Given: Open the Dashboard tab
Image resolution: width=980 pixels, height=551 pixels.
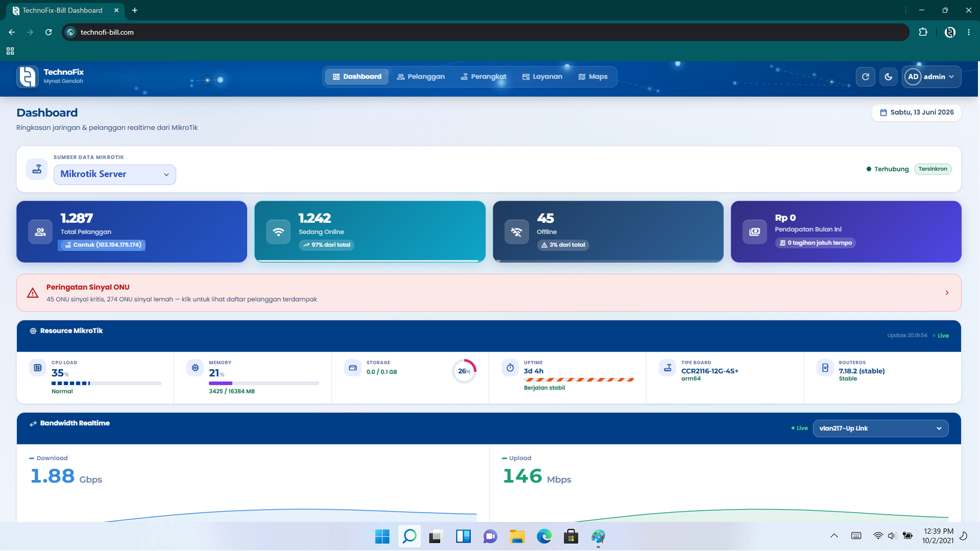Looking at the screenshot, I should 357,77.
